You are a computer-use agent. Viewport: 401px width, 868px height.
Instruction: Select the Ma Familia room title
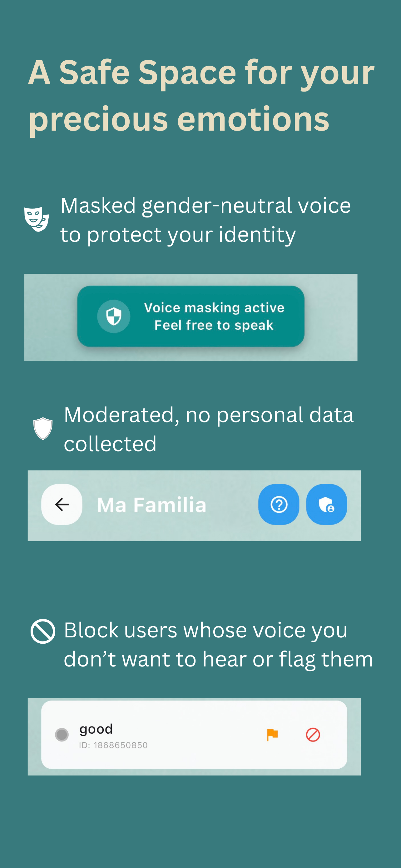click(151, 505)
